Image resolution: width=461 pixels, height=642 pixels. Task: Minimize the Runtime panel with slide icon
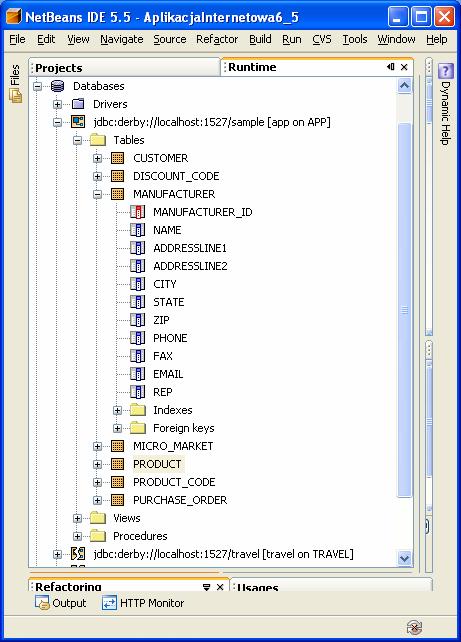pos(390,67)
